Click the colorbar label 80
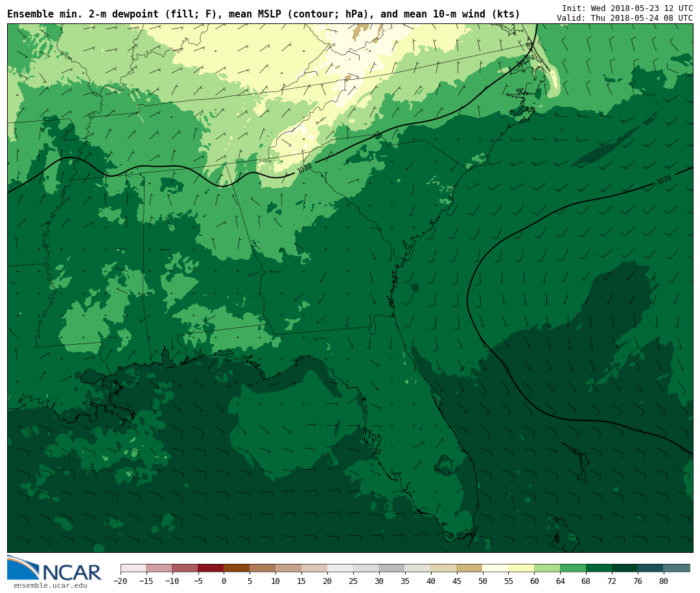This screenshot has width=700, height=593. tap(663, 581)
